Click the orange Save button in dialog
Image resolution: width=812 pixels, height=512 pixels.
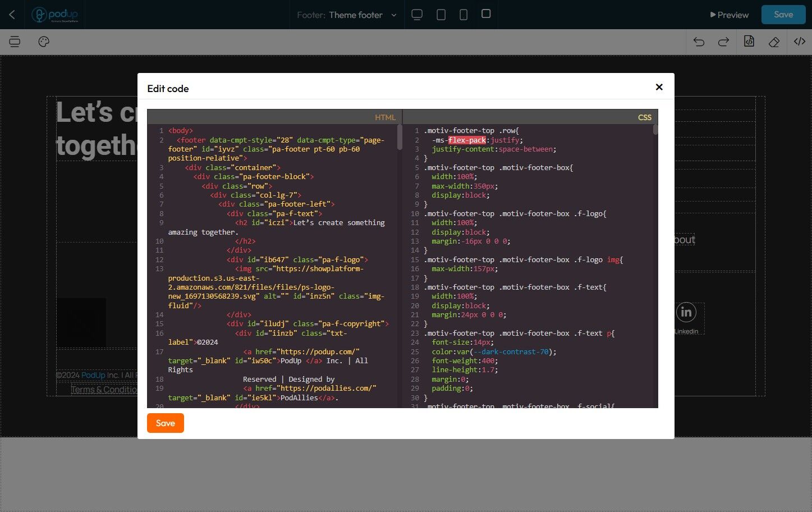coord(165,423)
